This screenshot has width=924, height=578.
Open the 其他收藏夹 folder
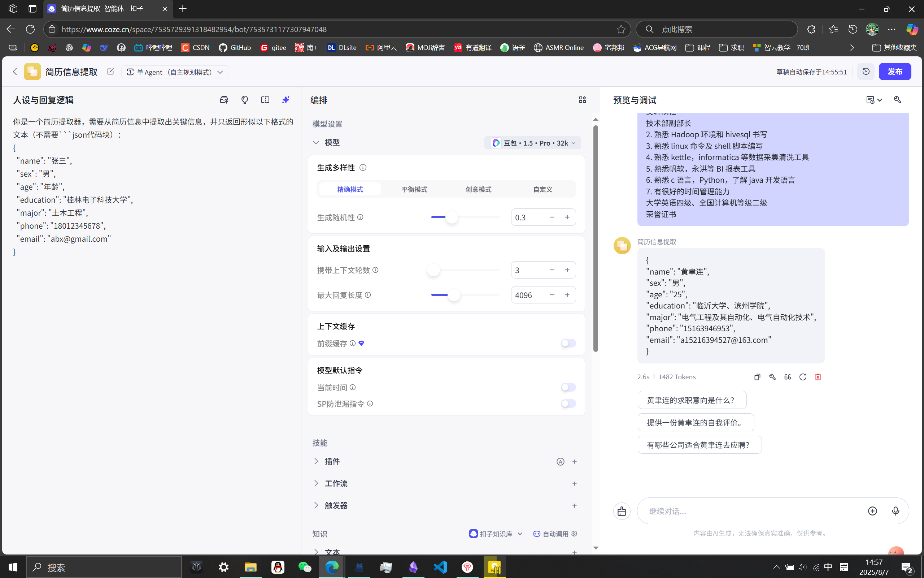(x=895, y=47)
